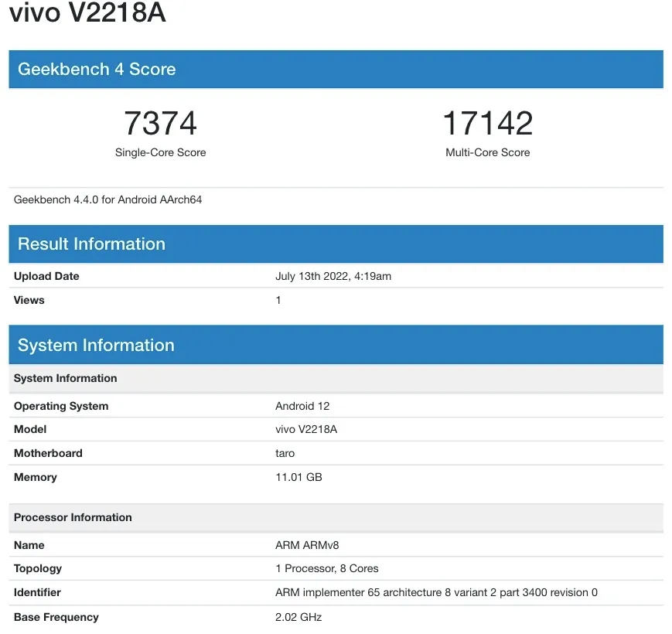
Task: Select the July 13th 2022 upload date
Action: [333, 276]
